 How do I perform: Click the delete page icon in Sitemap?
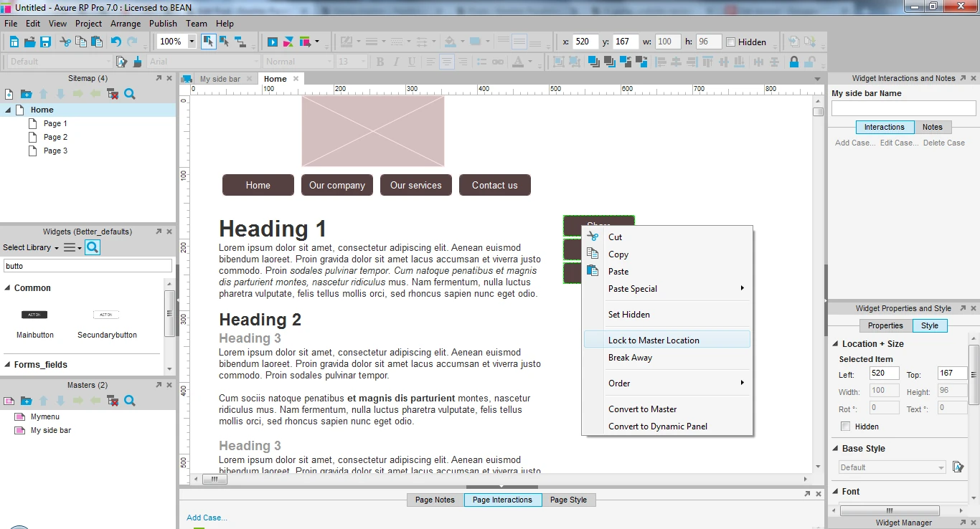(x=113, y=94)
